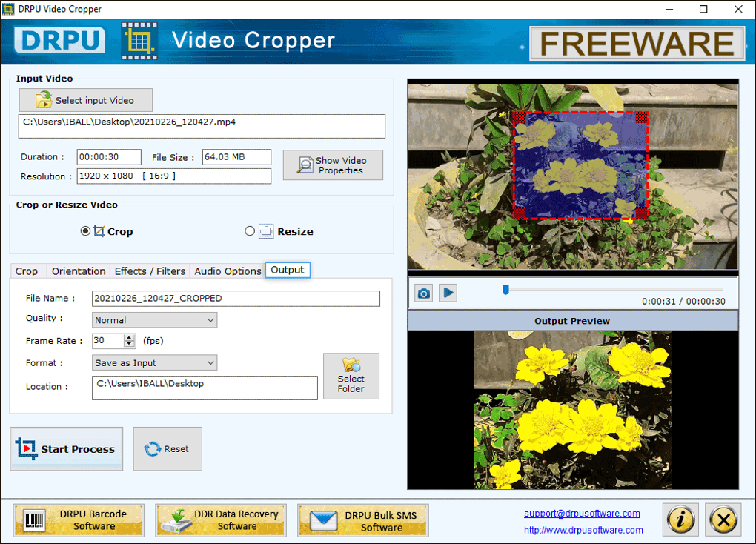The image size is (756, 544).
Task: Play the video with the play button
Action: point(448,293)
